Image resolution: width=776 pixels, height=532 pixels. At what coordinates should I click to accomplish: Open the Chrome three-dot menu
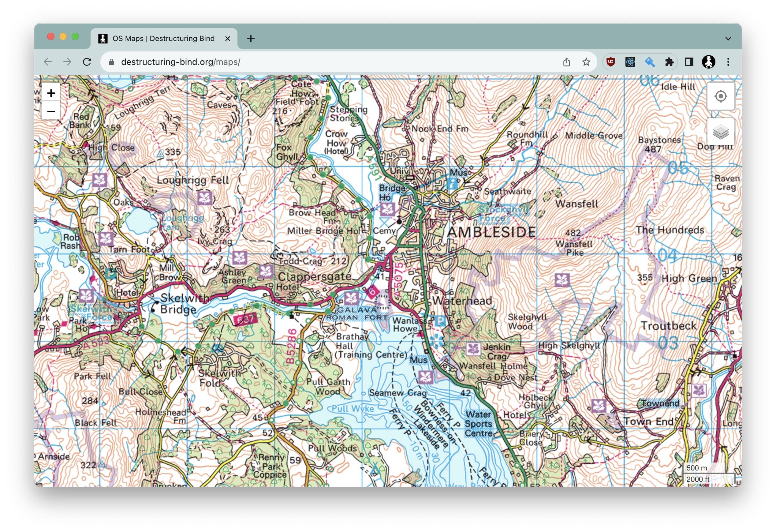pos(728,62)
